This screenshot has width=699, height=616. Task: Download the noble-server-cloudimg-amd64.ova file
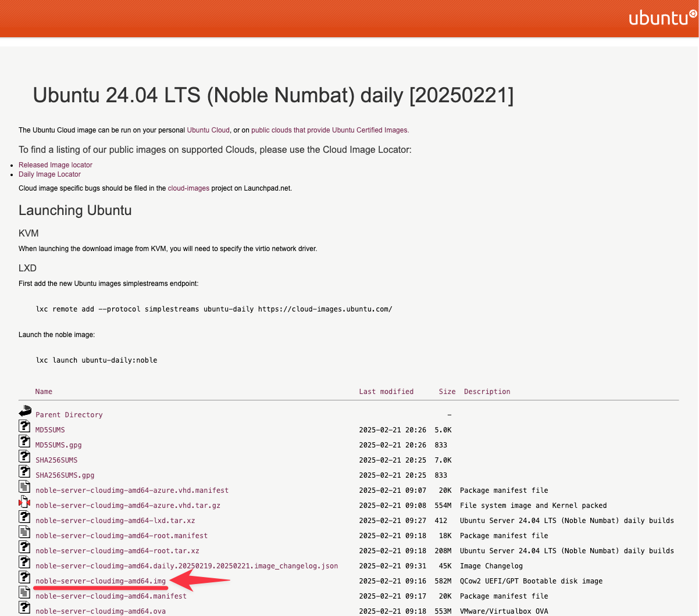(101, 611)
